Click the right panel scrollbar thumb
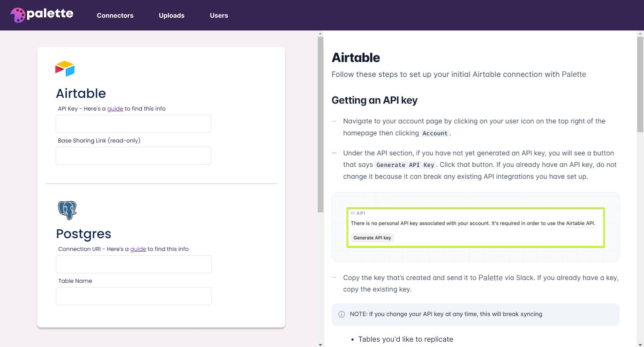Viewport: 644px width, 347px height. tap(640, 84)
